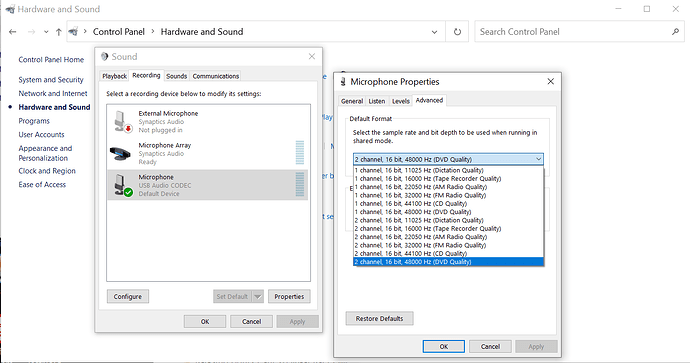Open Clock and Region category

coord(47,171)
